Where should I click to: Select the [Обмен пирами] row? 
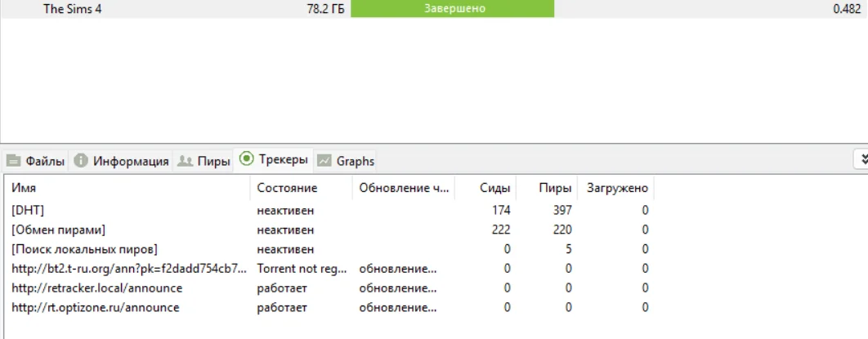coord(59,230)
